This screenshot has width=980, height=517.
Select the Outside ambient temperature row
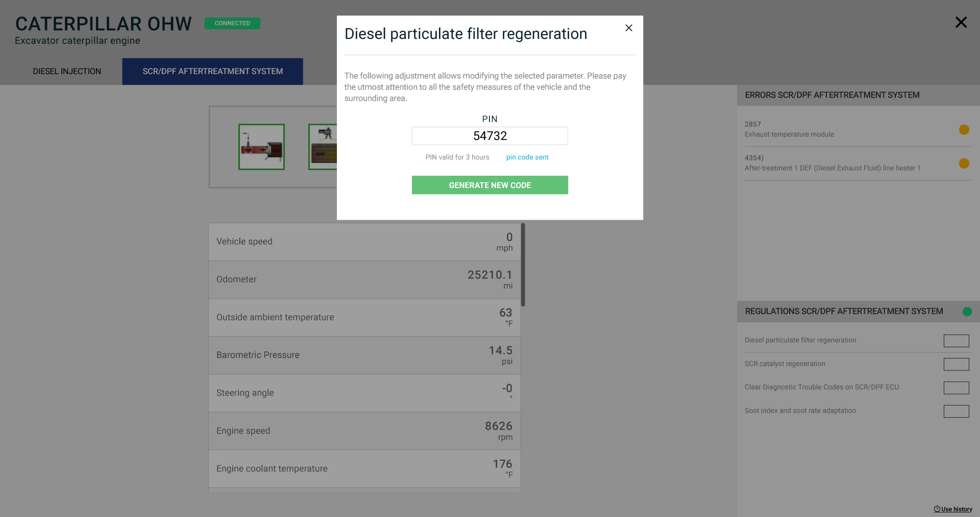pyautogui.click(x=364, y=318)
